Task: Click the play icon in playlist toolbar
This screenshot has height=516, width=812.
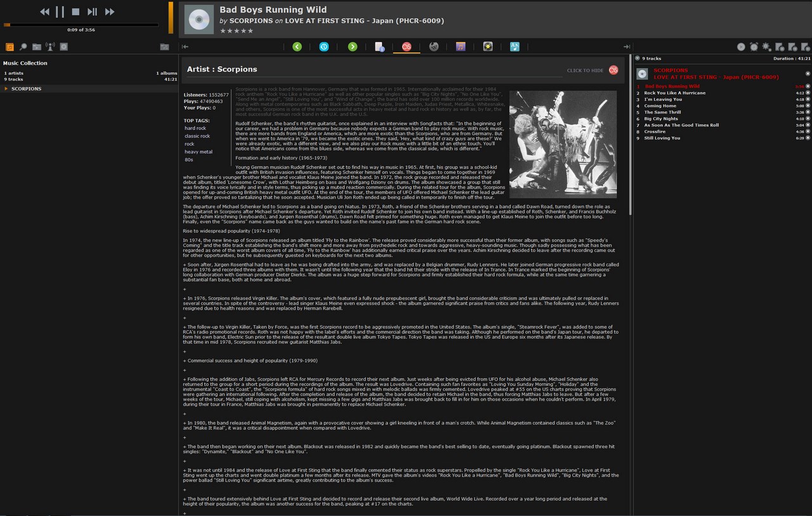Action: [x=741, y=47]
